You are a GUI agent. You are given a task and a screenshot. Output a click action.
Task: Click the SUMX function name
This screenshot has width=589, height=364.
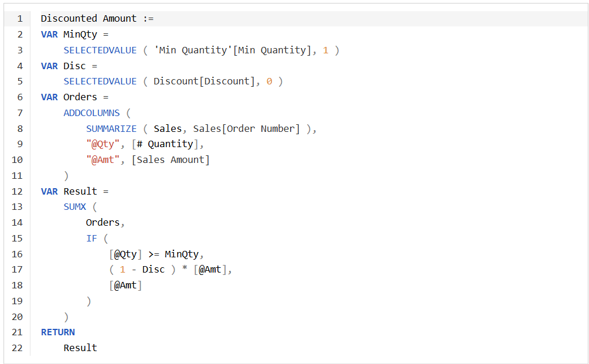pos(75,206)
